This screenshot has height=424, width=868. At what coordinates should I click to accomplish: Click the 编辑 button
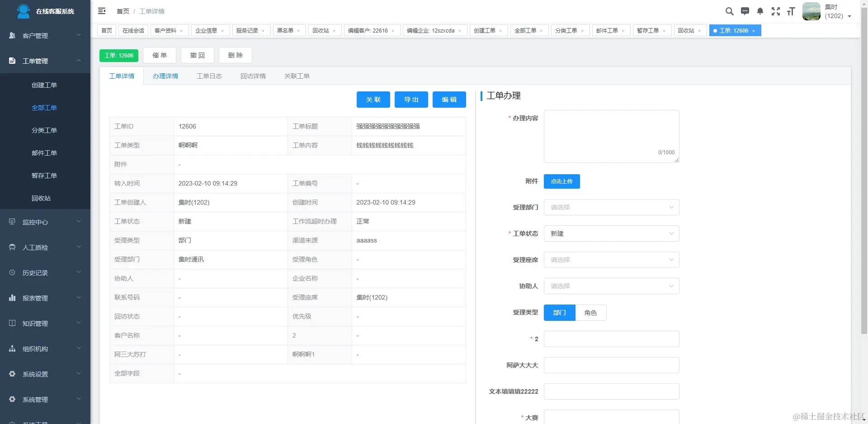pos(449,100)
